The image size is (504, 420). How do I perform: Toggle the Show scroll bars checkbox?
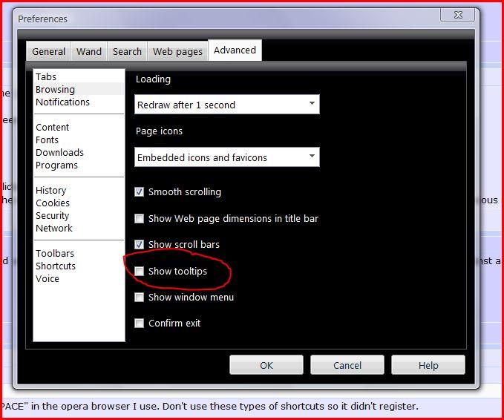click(x=139, y=245)
